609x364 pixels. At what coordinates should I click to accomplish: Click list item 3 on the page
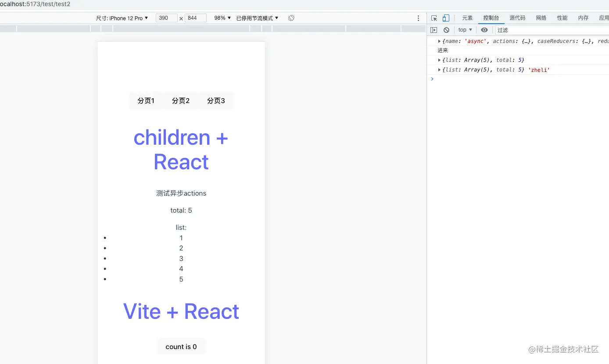(181, 258)
